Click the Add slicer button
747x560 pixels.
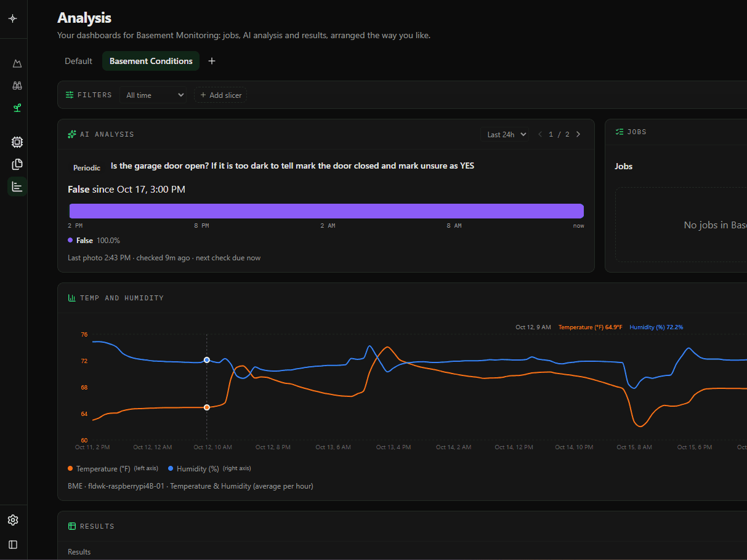pyautogui.click(x=220, y=95)
